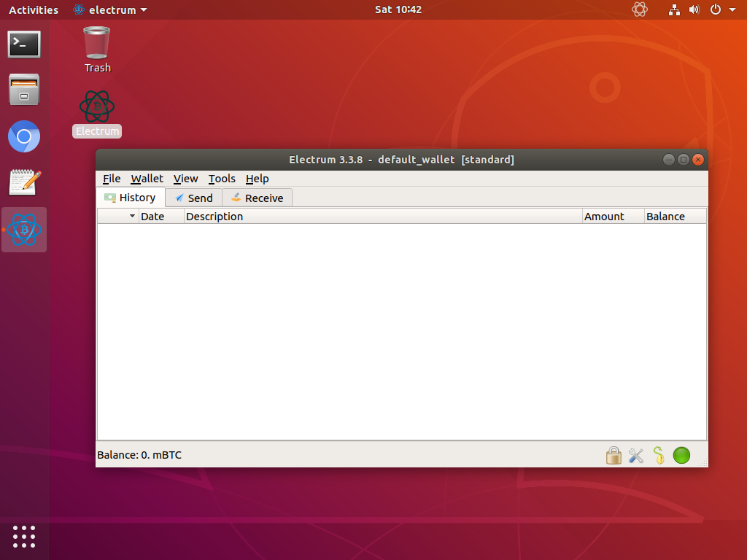This screenshot has width=747, height=560.
Task: Open the Wallet menu
Action: (147, 179)
